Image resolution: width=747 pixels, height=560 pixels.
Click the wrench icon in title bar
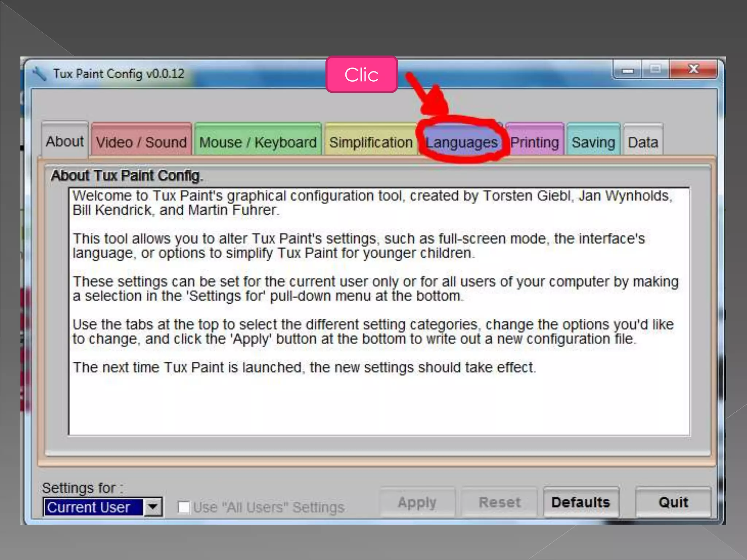tap(39, 74)
